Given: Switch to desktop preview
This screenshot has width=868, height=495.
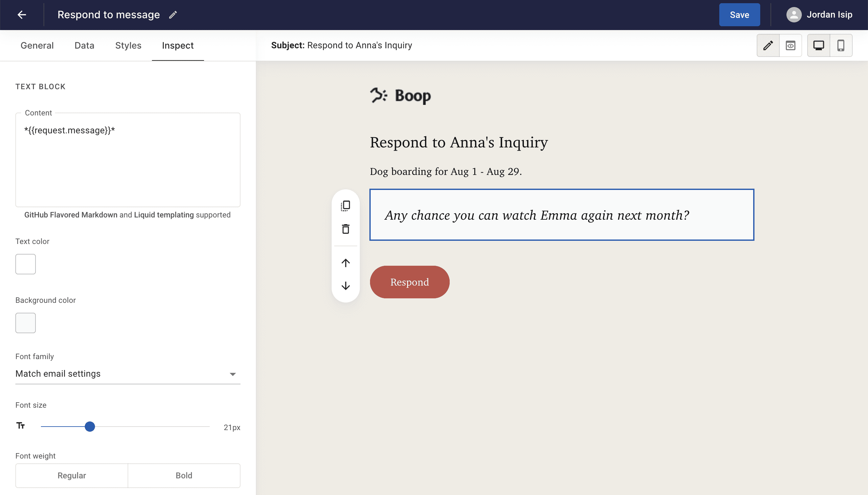Looking at the screenshot, I should pyautogui.click(x=818, y=45).
